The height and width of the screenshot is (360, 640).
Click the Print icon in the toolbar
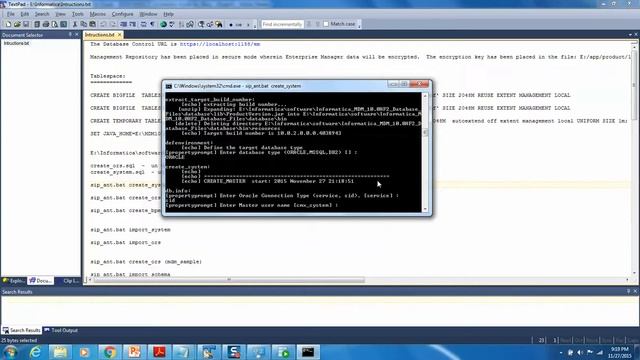pyautogui.click(x=46, y=24)
